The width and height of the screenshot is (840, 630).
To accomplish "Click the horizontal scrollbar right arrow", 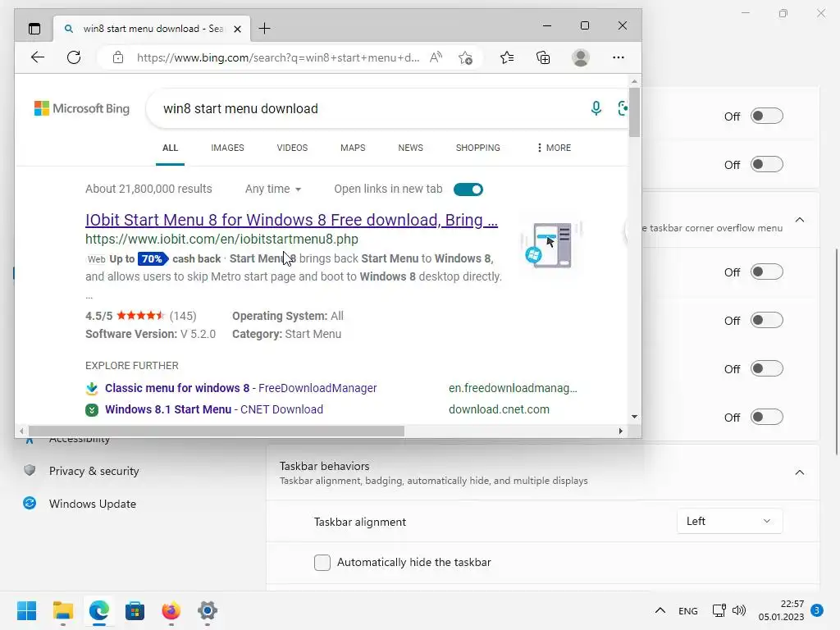I will (620, 431).
